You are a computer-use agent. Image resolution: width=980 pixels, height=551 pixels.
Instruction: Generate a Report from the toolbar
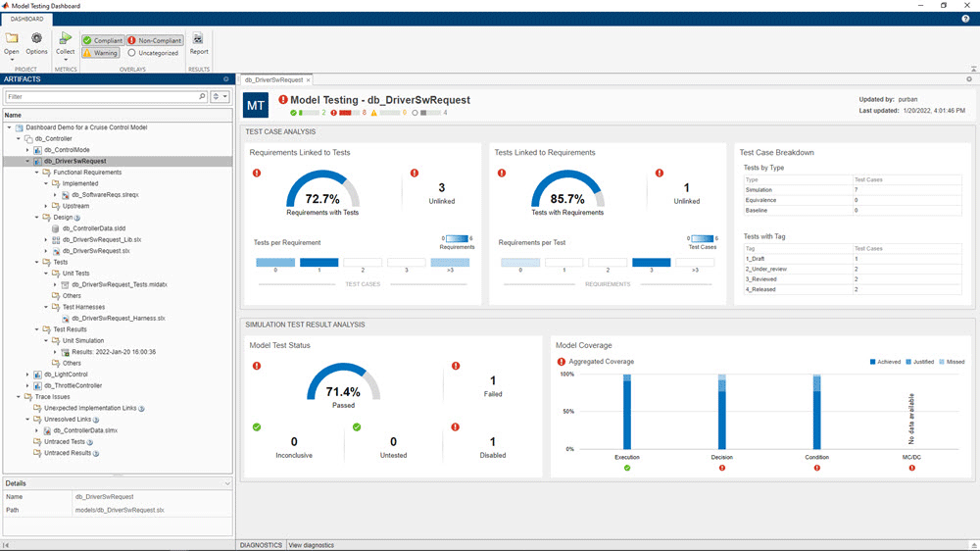point(199,40)
